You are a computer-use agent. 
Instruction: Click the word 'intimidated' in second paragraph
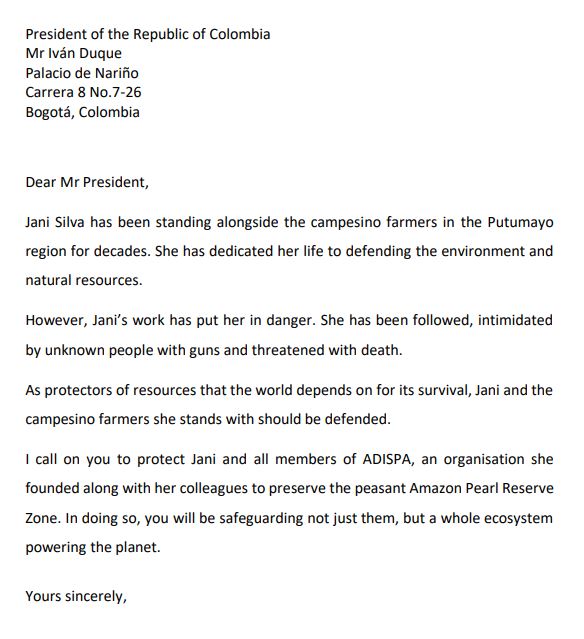(515, 320)
